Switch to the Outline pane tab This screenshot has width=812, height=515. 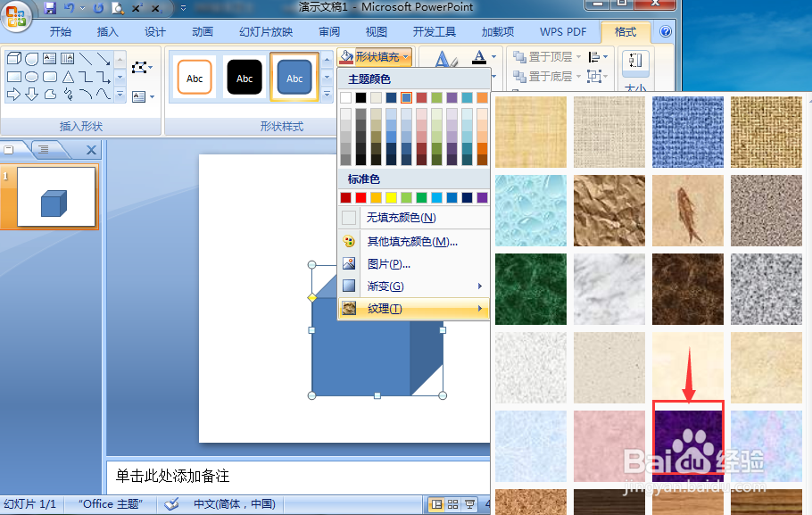(x=44, y=150)
